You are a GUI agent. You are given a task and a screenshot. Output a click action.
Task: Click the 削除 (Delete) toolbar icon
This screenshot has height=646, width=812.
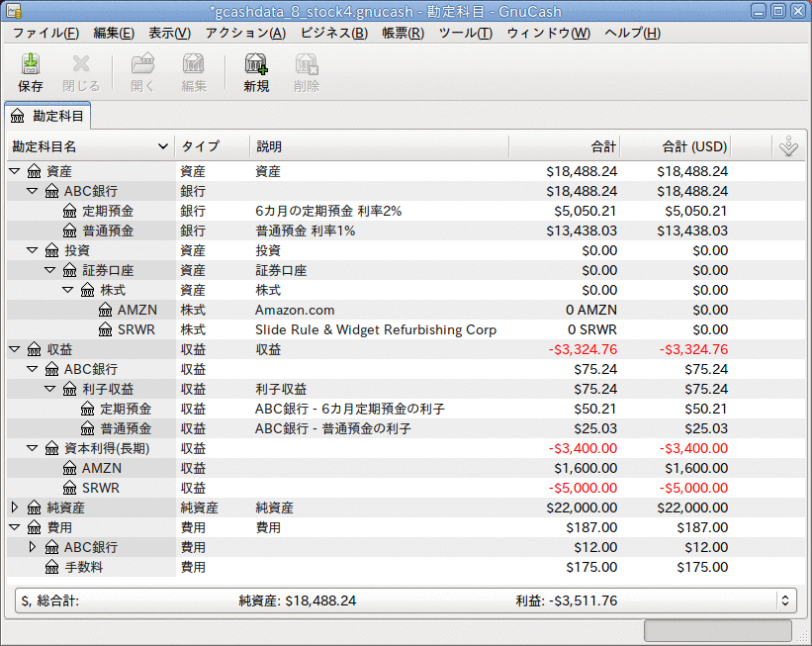click(307, 70)
